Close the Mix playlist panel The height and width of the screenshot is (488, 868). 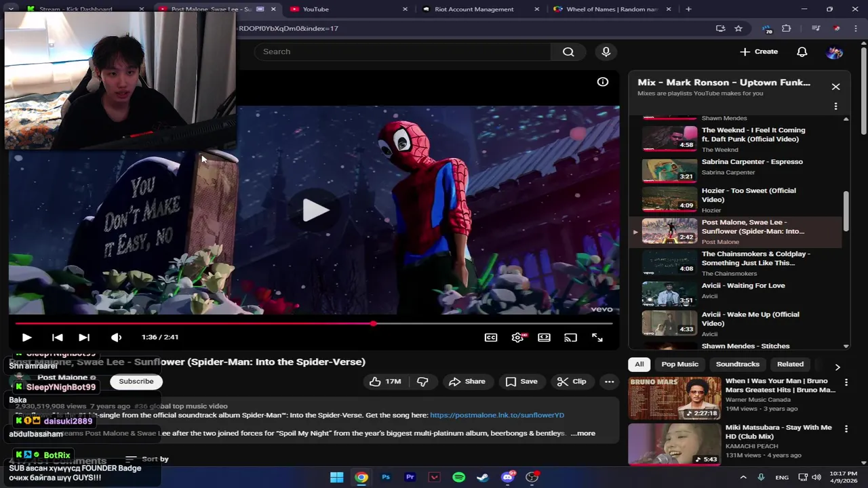[x=835, y=87]
